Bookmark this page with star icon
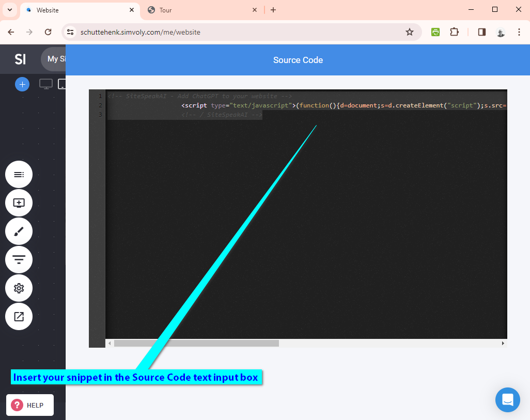Screen dimensions: 530x420 point(410,32)
